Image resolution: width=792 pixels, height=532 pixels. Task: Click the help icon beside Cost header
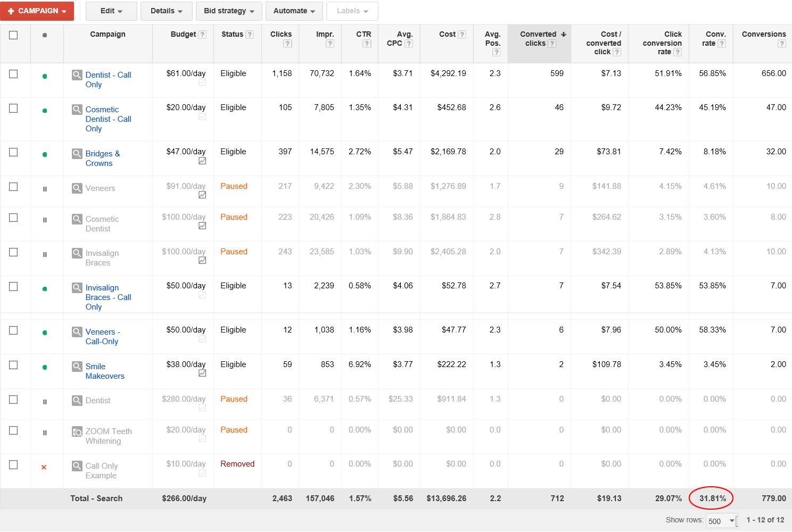point(462,35)
